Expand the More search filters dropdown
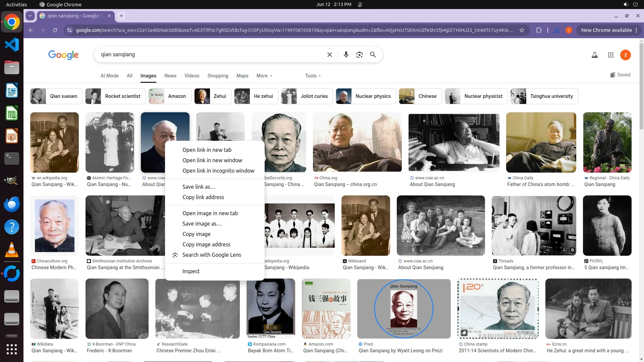Viewport: 644px width, 362px height. coord(264,76)
